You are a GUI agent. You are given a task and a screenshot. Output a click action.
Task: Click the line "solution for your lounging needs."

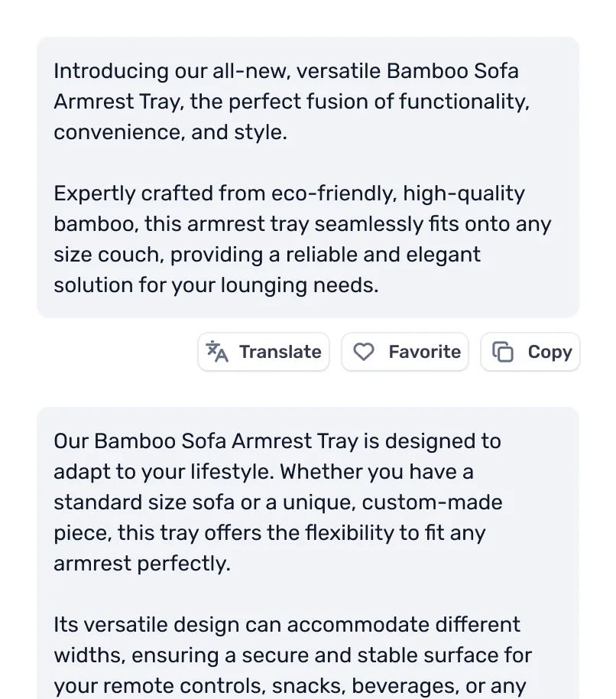tap(216, 286)
